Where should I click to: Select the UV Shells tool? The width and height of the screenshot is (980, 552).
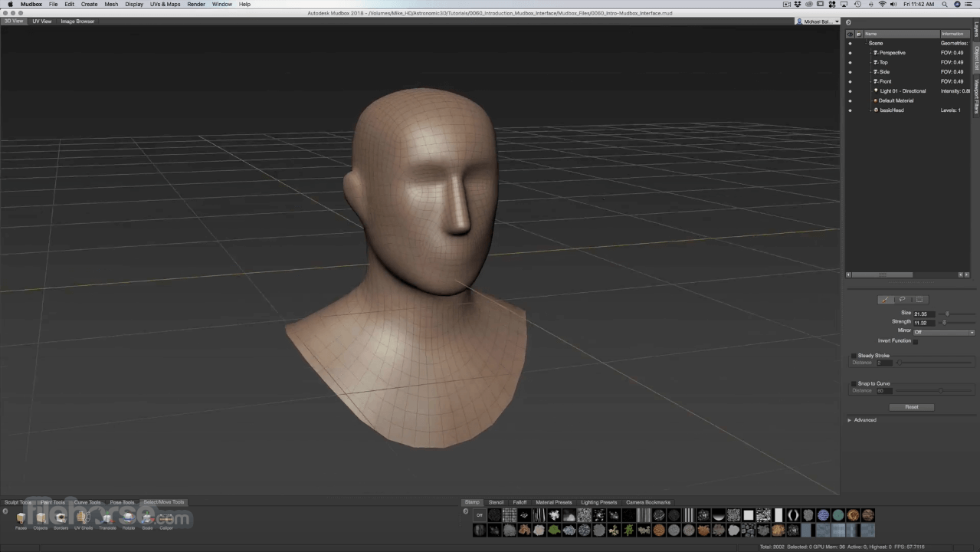[83, 519]
